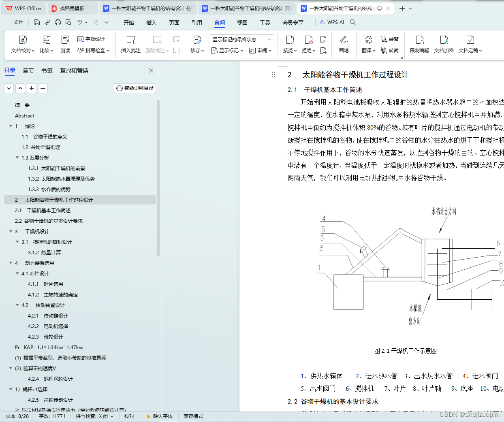Start the 朗读 read-aloud tool
This screenshot has width=504, height=422.
pyautogui.click(x=65, y=45)
